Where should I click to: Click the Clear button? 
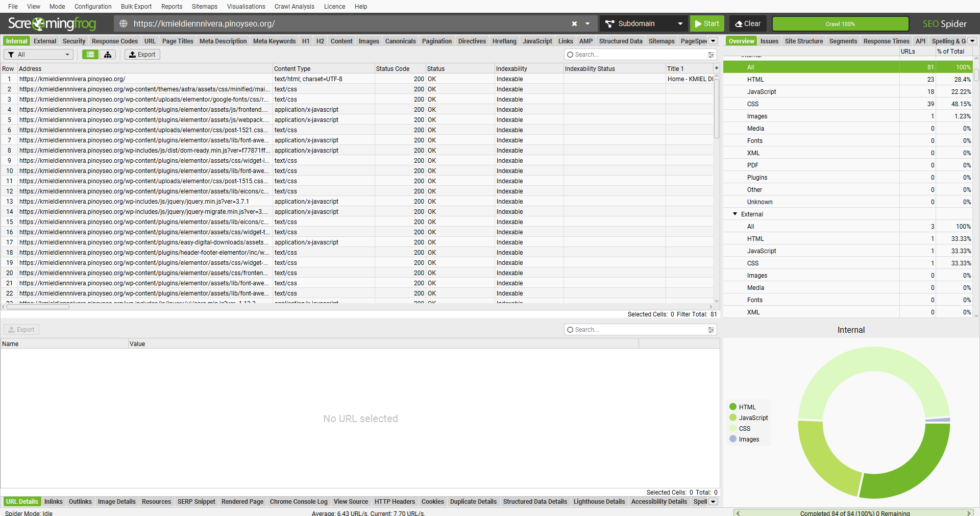click(x=748, y=24)
